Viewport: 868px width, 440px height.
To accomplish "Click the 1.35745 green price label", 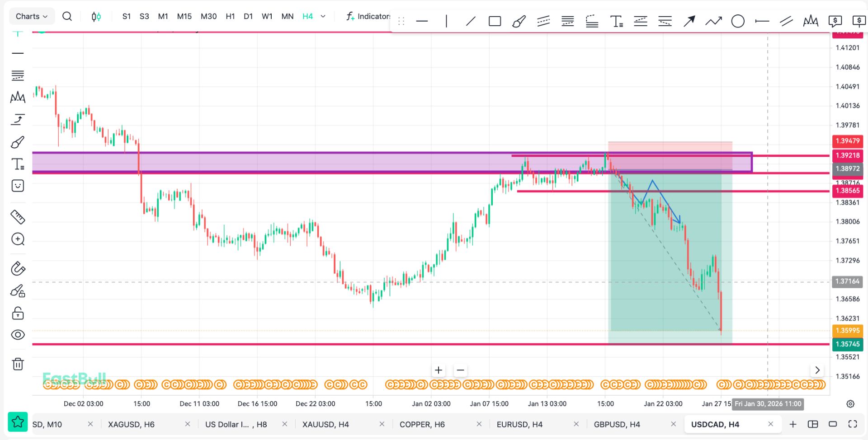I will tap(847, 344).
